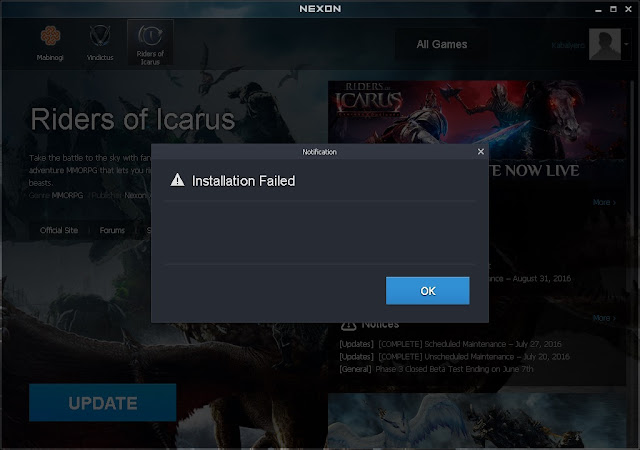The image size is (640, 450).
Task: Click the user profile avatar
Action: (x=604, y=44)
